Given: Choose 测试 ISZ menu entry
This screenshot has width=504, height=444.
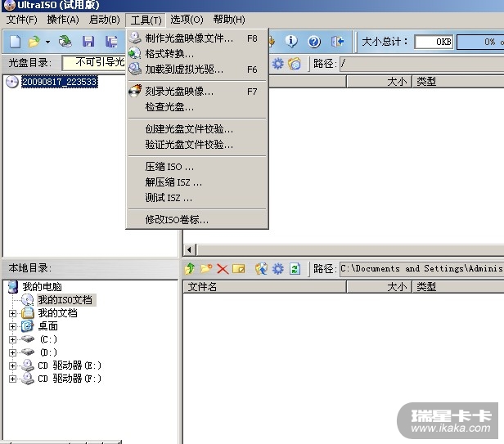Looking at the screenshot, I should tap(197, 198).
